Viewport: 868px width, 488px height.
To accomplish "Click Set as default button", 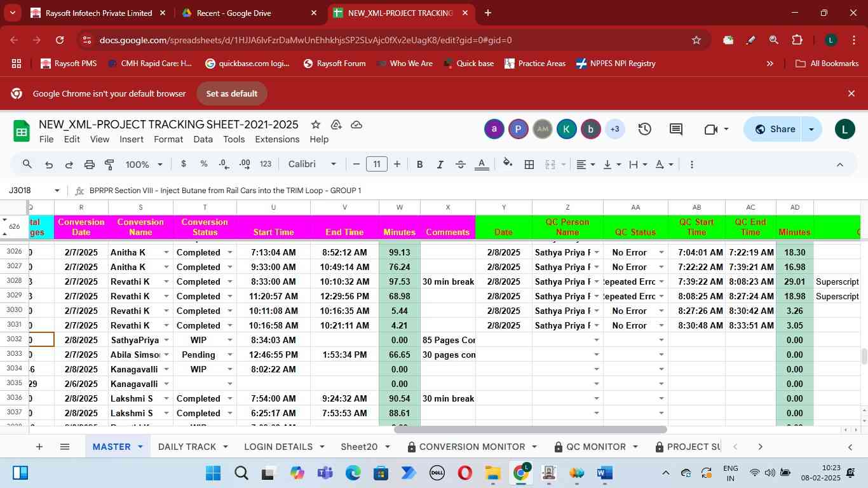I will pyautogui.click(x=231, y=93).
